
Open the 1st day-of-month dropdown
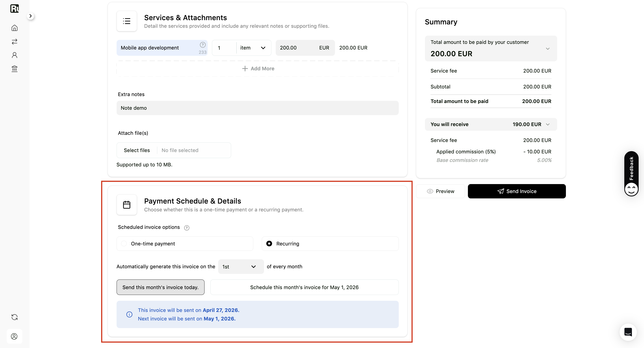tap(241, 267)
